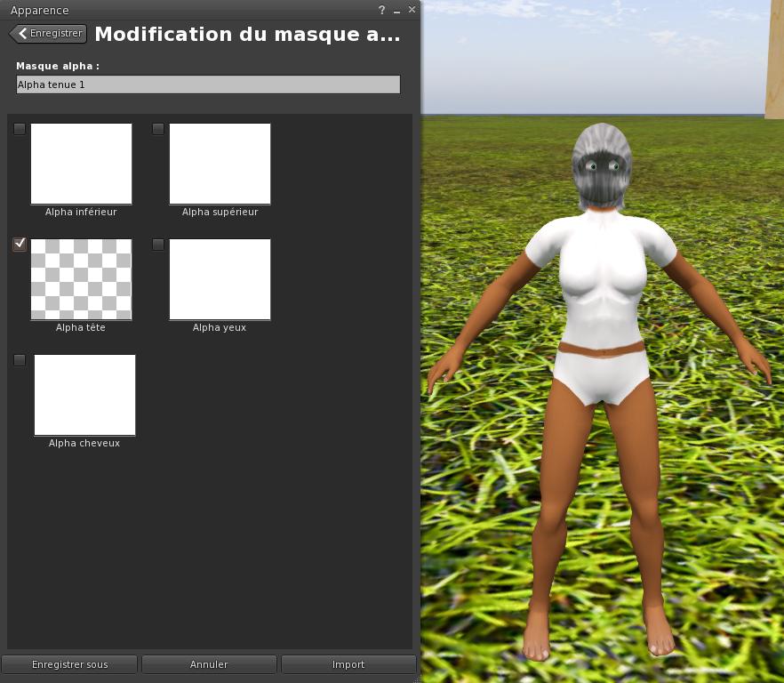Enable the Alpha supérieur checkbox
Viewport: 784px width, 683px height.
click(x=158, y=129)
